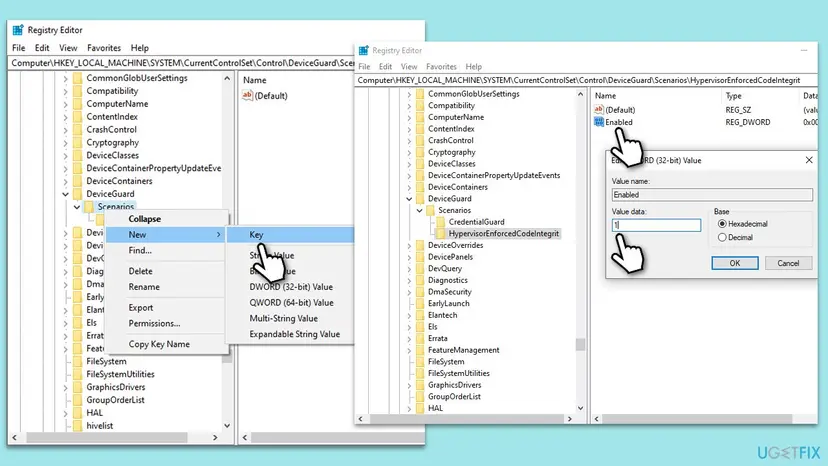
Task: Click the DeviceOverrides folder icon
Action: [x=420, y=245]
